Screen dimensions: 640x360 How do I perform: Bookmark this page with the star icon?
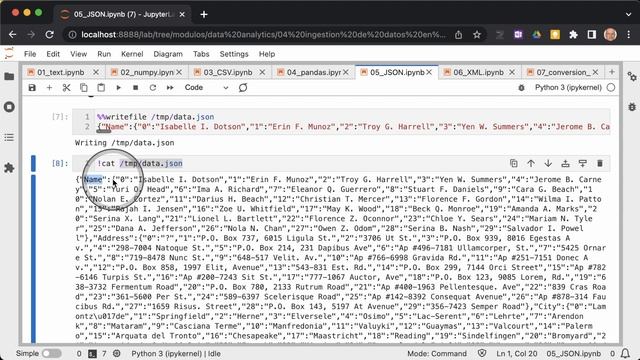point(477,35)
